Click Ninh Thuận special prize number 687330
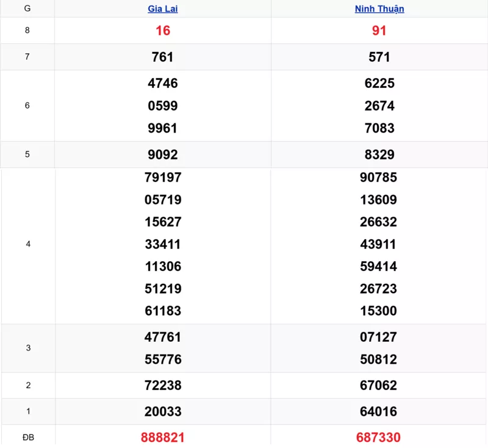This screenshot has width=488, height=448. click(379, 437)
